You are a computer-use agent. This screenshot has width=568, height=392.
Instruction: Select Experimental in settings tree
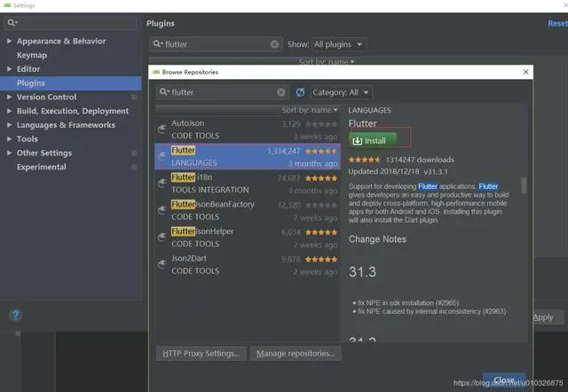coord(42,167)
